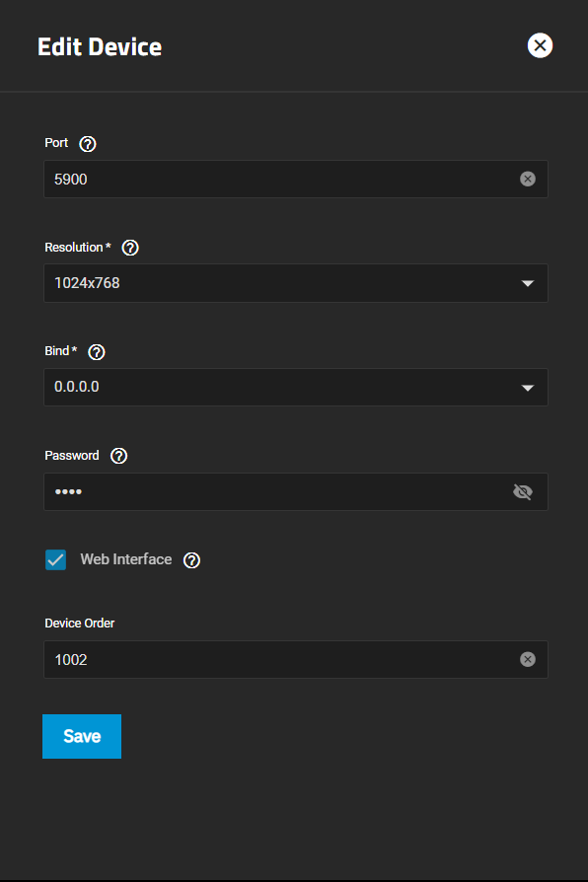Save the device settings

pyautogui.click(x=82, y=736)
